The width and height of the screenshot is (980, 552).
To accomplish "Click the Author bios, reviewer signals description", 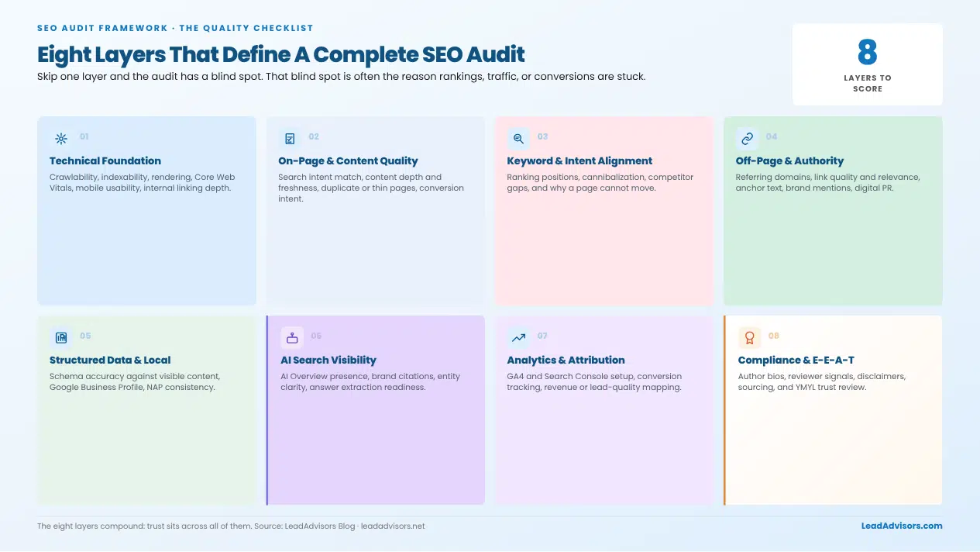I will click(822, 382).
